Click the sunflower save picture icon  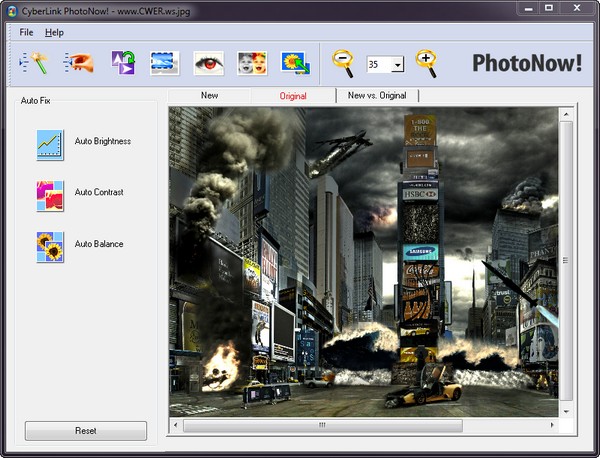coord(295,63)
